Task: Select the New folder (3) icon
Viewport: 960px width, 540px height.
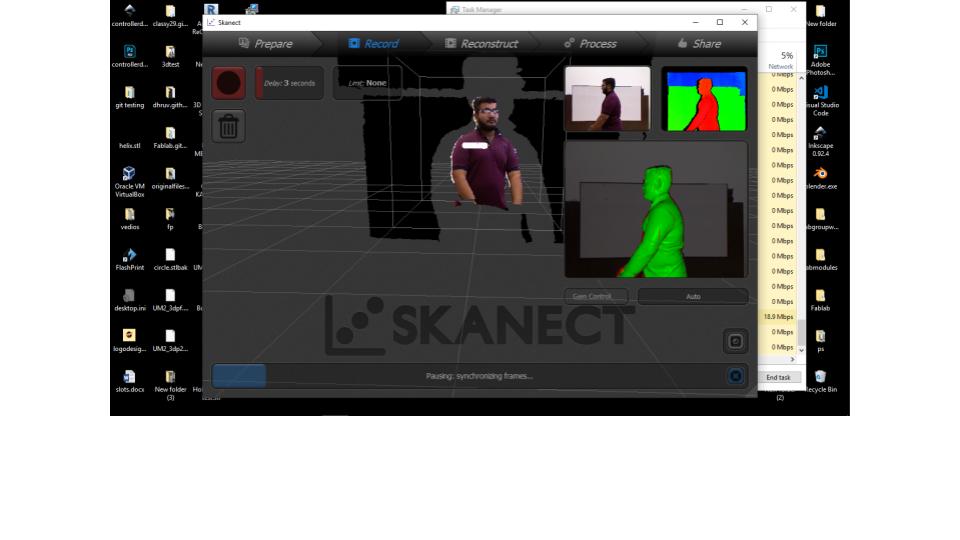Action: 170,385
